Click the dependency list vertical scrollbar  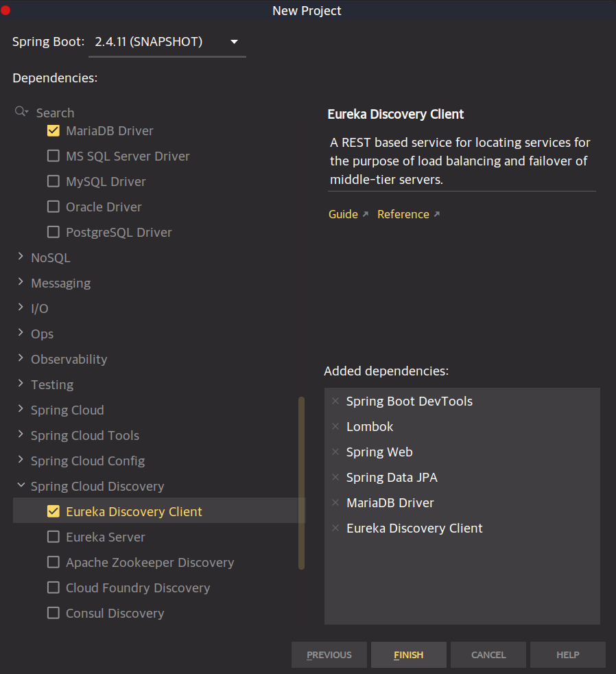tap(302, 483)
